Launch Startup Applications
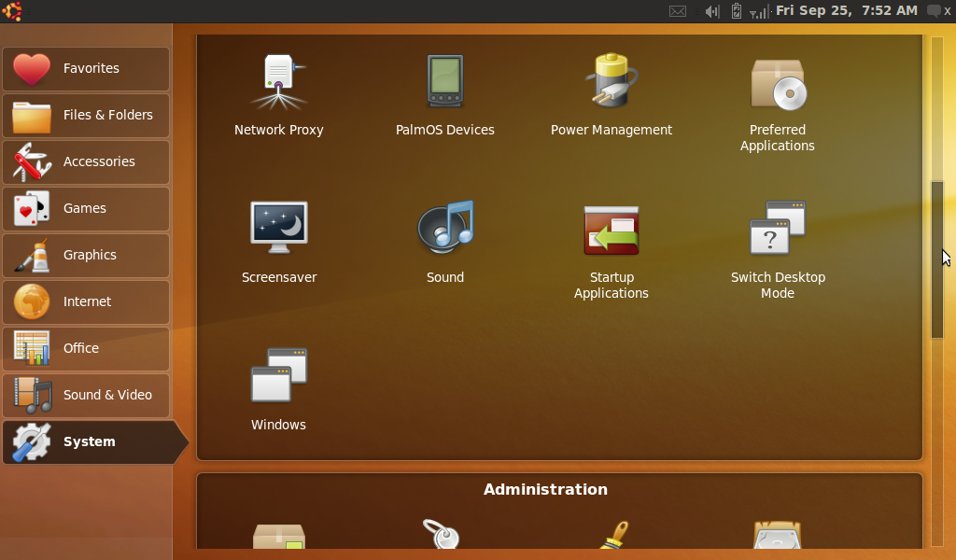 click(612, 250)
